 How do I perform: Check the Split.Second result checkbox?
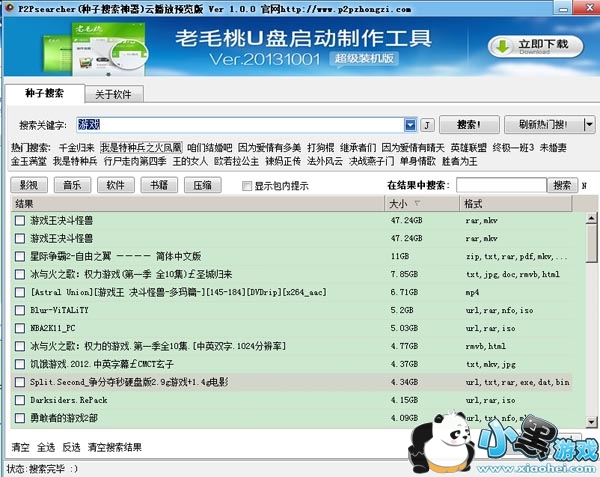click(20, 382)
